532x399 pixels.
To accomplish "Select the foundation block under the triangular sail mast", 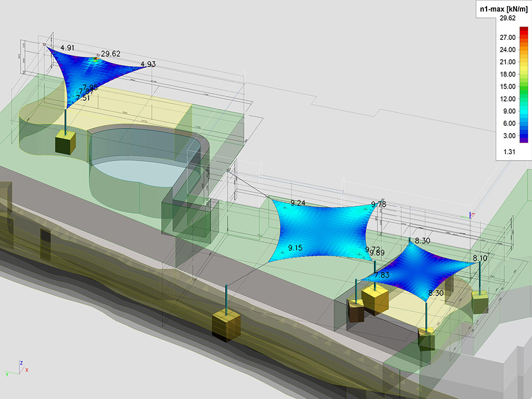I will [65, 142].
